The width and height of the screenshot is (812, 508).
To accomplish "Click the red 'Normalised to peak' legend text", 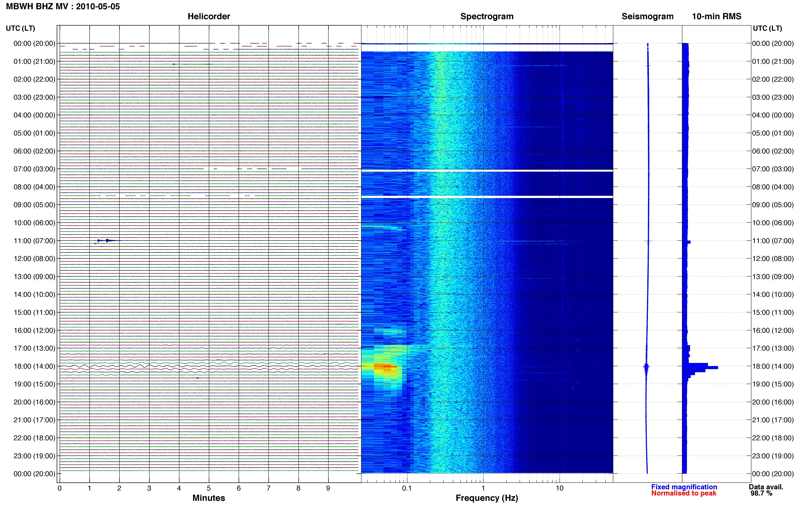I will coord(684,493).
